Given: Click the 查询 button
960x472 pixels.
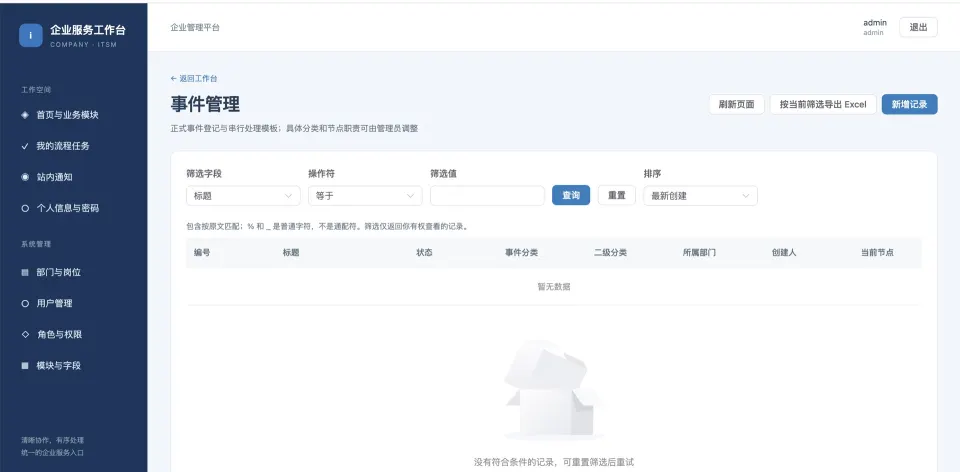Looking at the screenshot, I should click(x=571, y=195).
